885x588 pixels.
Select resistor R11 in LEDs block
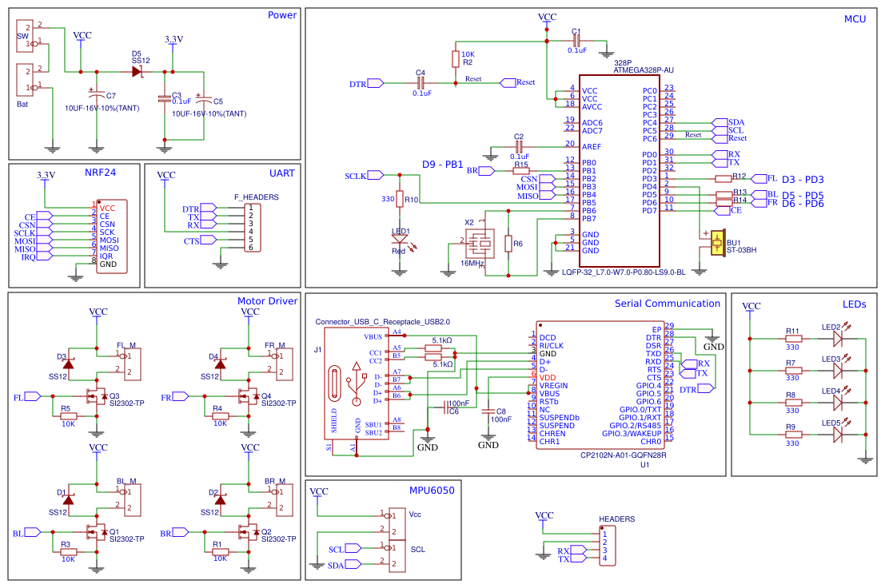coord(793,339)
